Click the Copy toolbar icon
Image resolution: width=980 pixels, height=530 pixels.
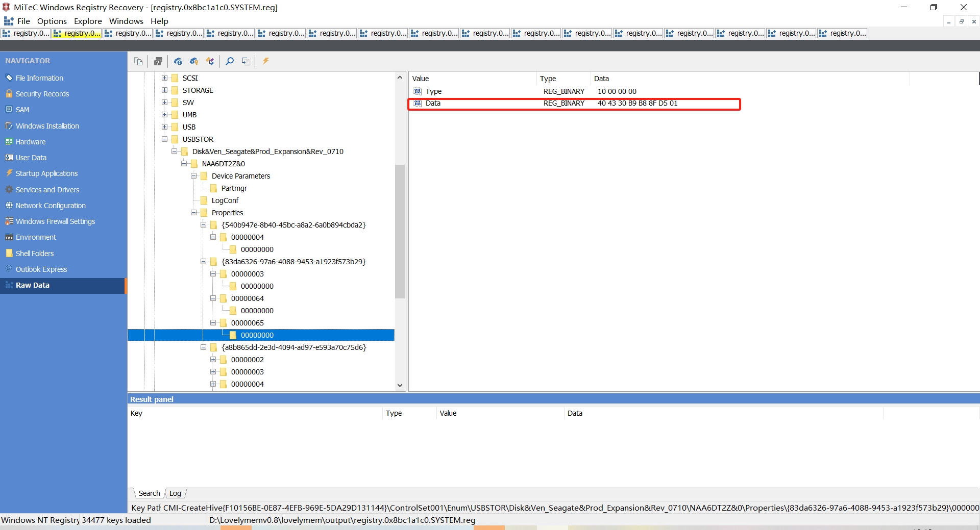click(x=138, y=61)
